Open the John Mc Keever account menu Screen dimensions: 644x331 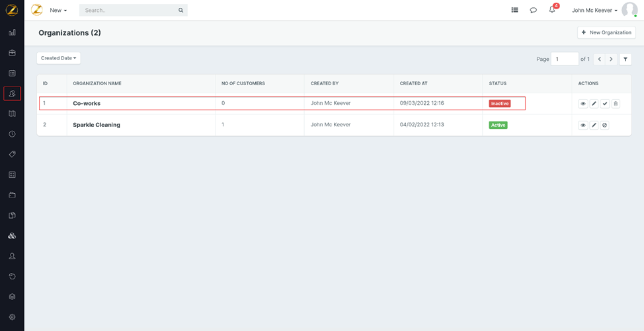click(x=594, y=11)
